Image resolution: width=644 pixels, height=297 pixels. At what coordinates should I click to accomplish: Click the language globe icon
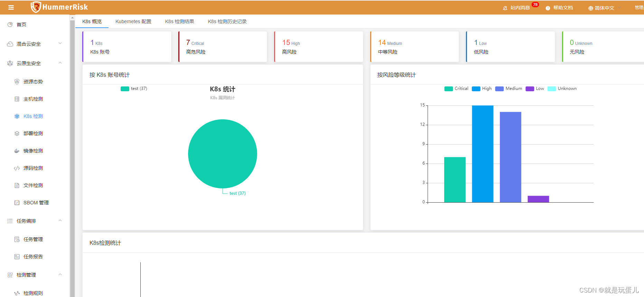tap(590, 8)
